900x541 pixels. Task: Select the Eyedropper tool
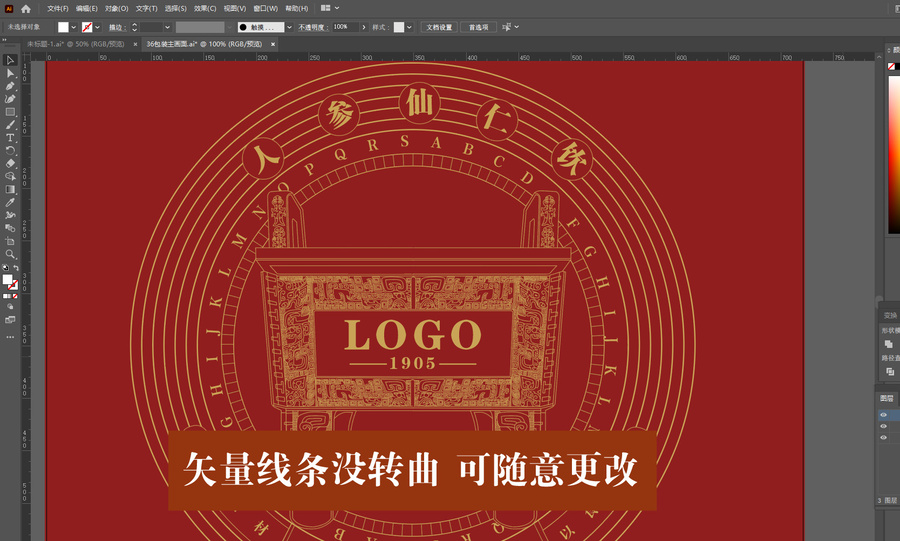pos(10,202)
